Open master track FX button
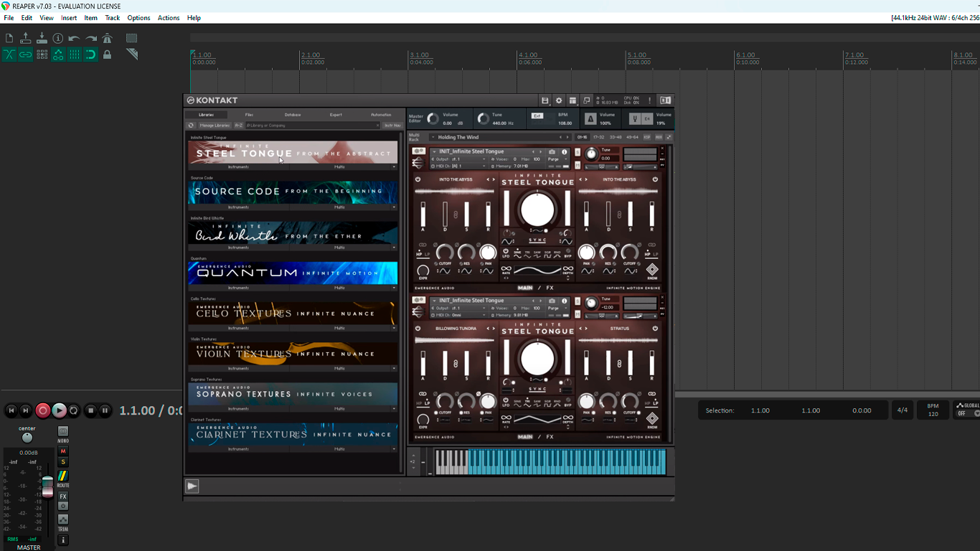 (63, 496)
